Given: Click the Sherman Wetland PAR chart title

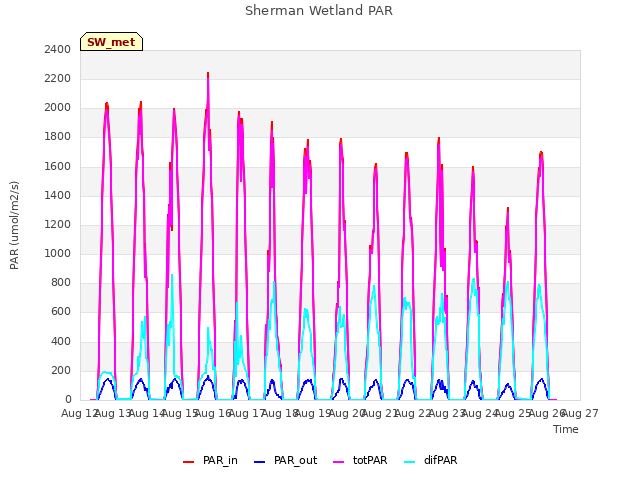Looking at the screenshot, I should [319, 10].
